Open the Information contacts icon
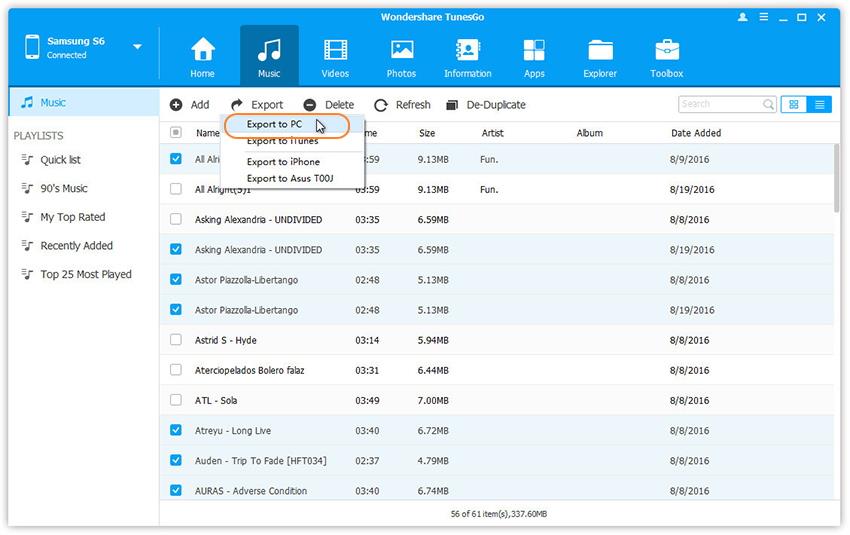The width and height of the screenshot is (850, 535). [x=467, y=50]
